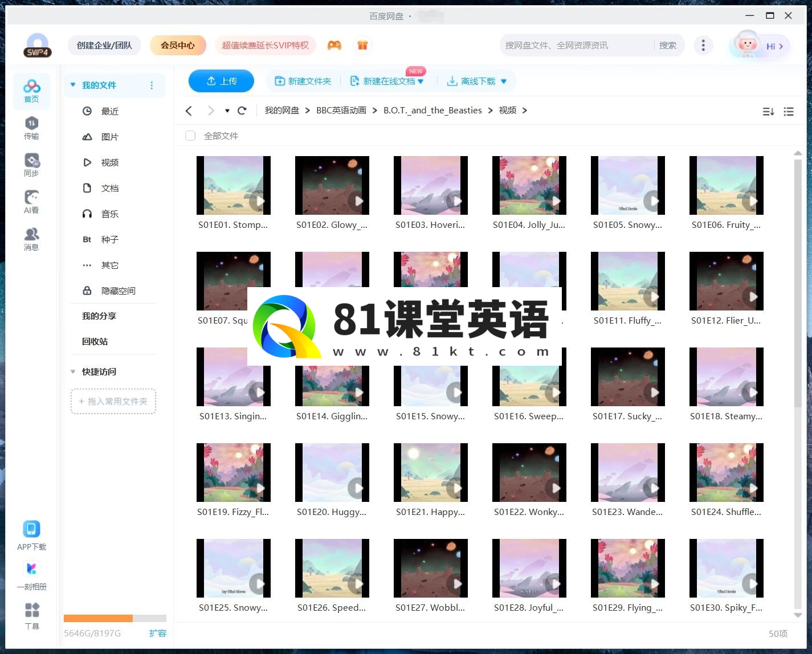The height and width of the screenshot is (654, 812).
Task: Click the S01E19. Fizzy_Fl file name
Action: click(x=233, y=512)
